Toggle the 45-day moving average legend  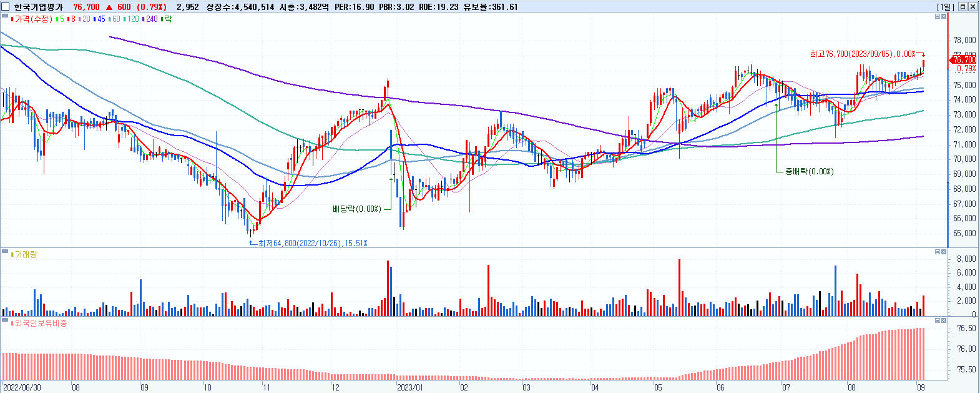99,19
